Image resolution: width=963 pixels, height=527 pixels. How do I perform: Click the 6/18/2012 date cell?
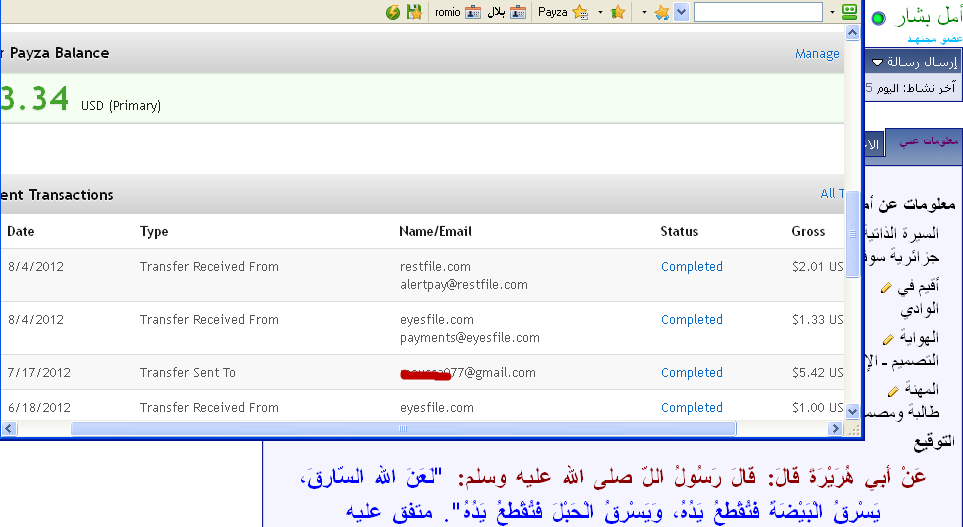pyautogui.click(x=39, y=407)
